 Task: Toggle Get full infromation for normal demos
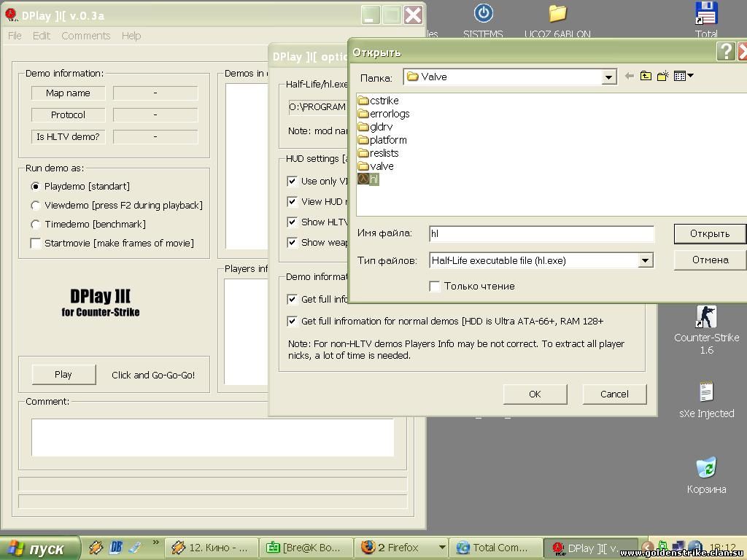(x=292, y=321)
